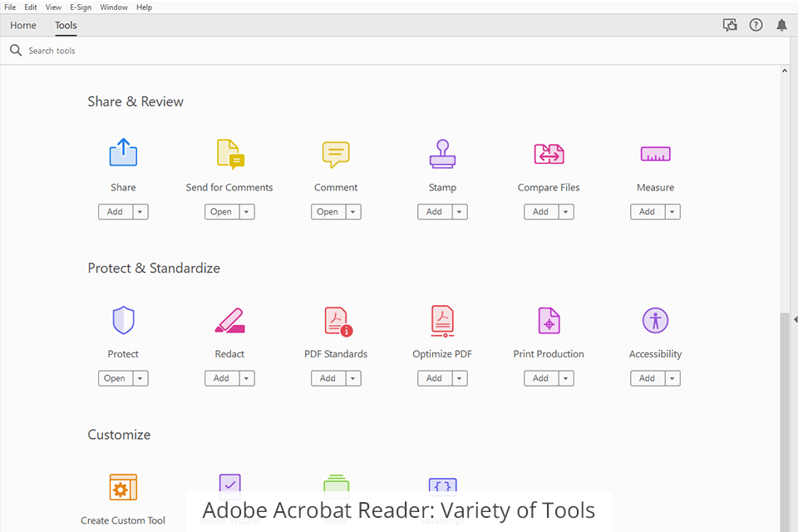Open the Window menu
This screenshot has height=532, width=798.
[114, 7]
